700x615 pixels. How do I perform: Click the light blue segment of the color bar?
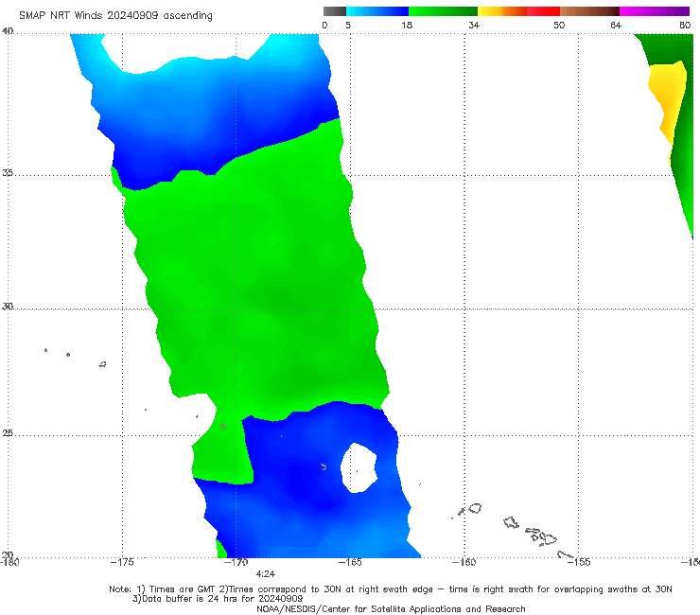[377, 11]
